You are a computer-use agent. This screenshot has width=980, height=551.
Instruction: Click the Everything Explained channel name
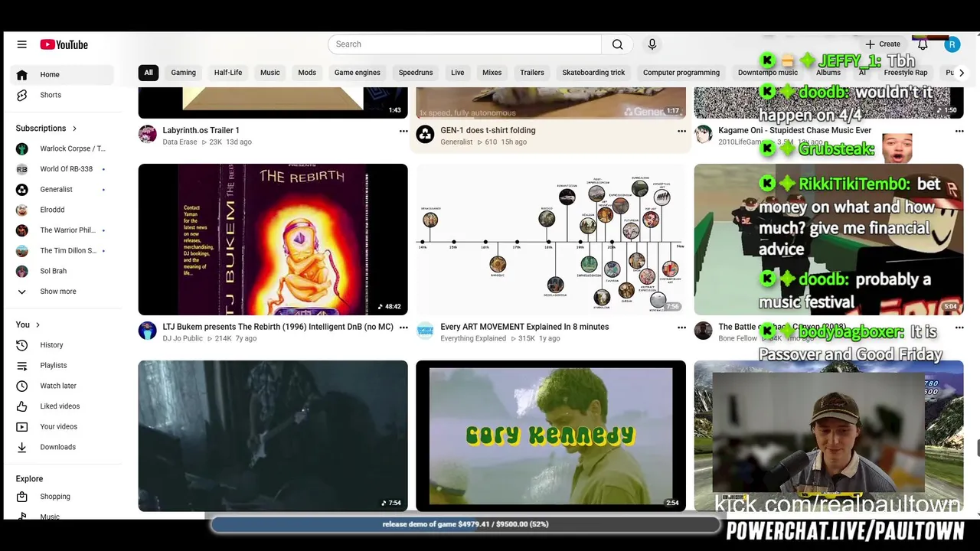(x=473, y=338)
